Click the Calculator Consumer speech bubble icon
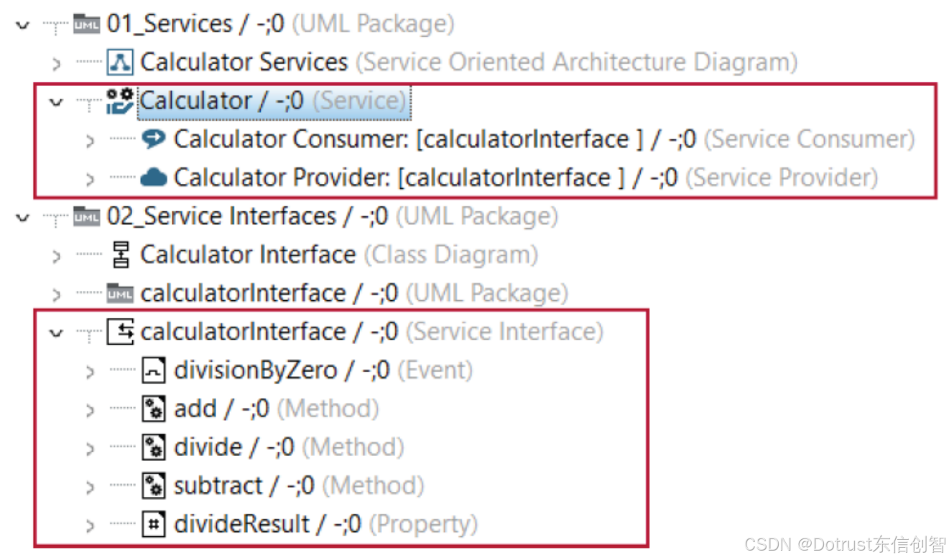 point(153,139)
